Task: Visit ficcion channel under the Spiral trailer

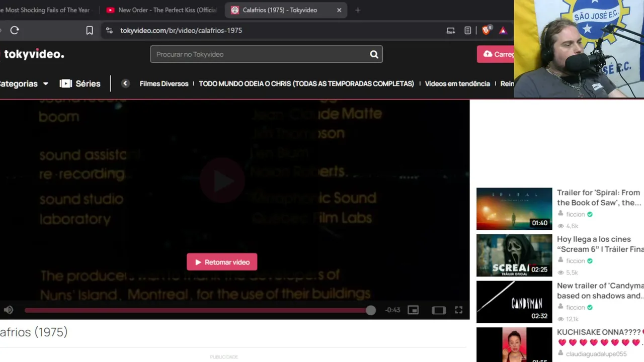Action: point(576,214)
